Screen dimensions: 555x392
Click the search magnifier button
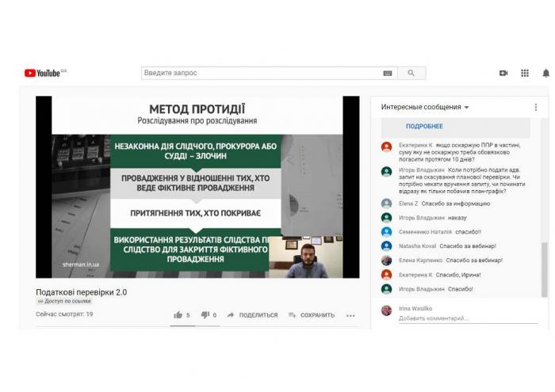point(411,73)
